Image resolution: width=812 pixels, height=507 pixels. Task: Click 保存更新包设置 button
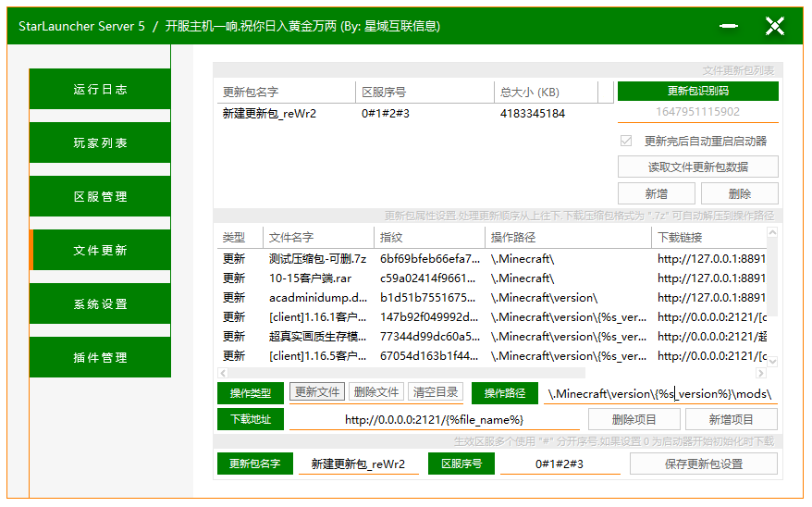click(x=704, y=464)
